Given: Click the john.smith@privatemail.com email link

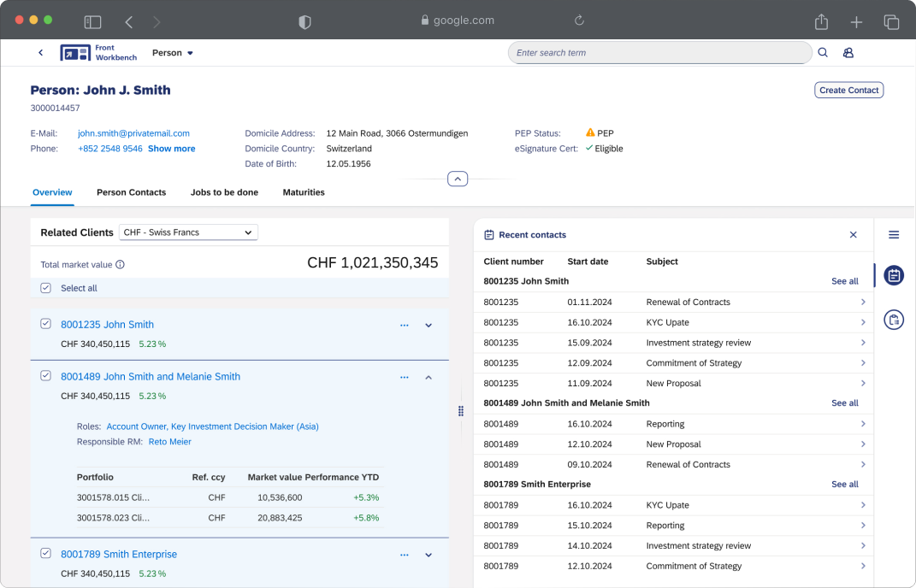Looking at the screenshot, I should [133, 133].
